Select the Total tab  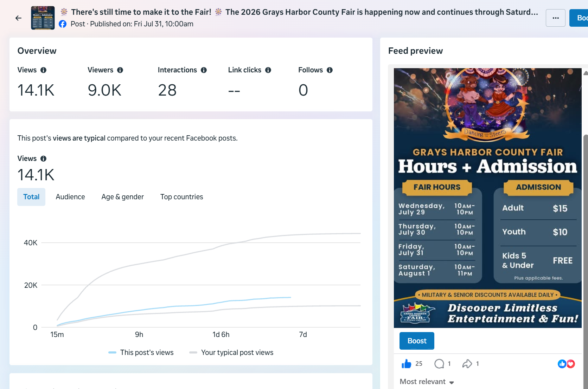point(31,197)
